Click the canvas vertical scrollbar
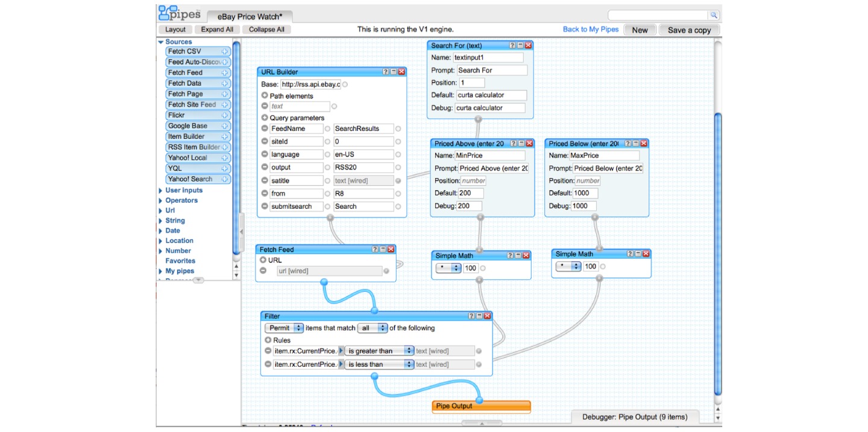This screenshot has height=432, width=868. (717, 253)
